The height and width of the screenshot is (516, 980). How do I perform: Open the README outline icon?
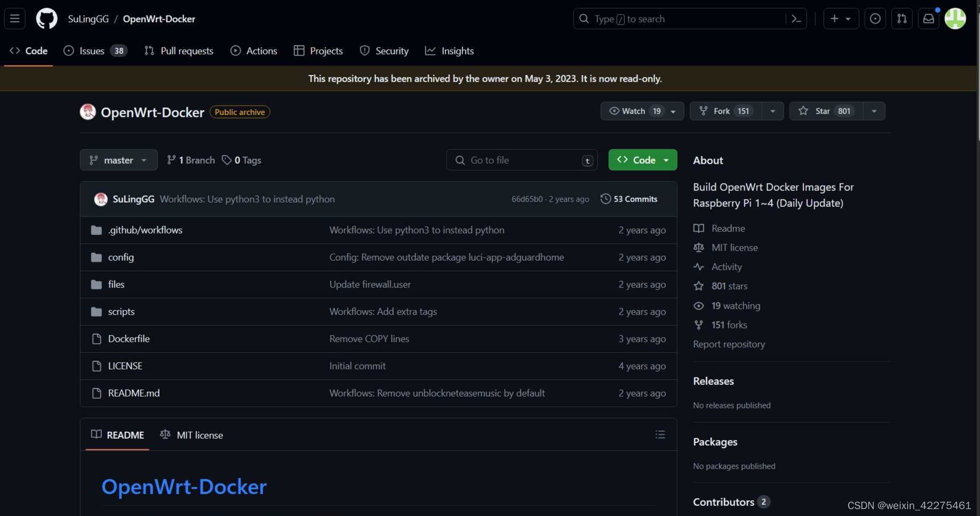tap(660, 435)
